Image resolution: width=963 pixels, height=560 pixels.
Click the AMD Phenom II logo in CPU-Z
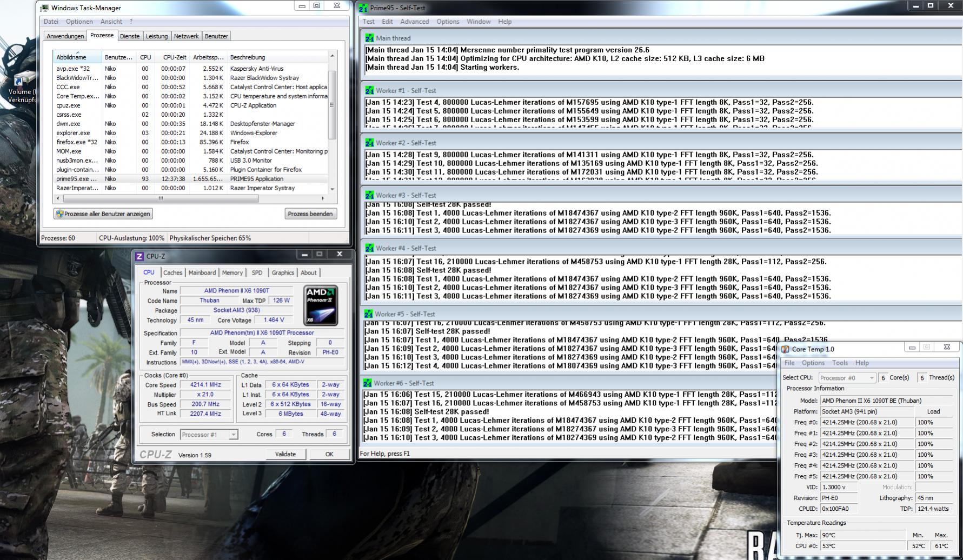tap(321, 305)
